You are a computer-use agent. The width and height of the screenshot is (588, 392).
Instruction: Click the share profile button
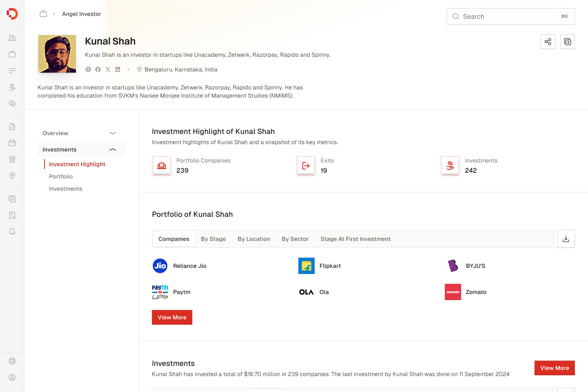pyautogui.click(x=548, y=42)
